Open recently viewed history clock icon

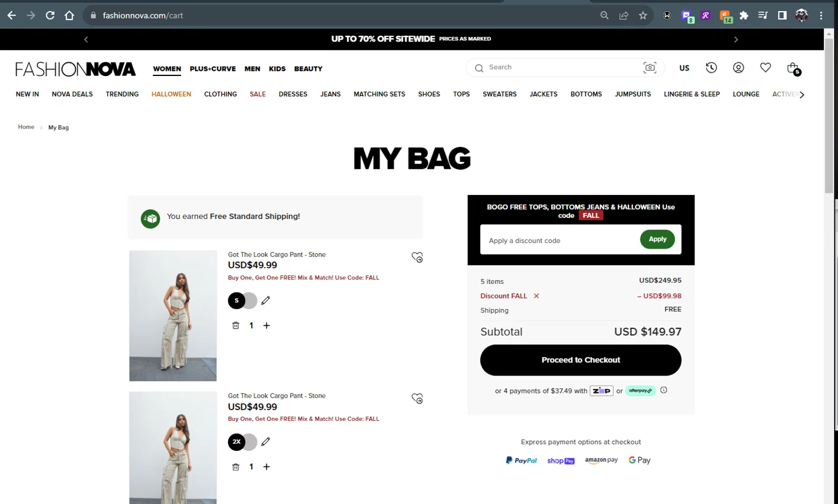point(711,68)
